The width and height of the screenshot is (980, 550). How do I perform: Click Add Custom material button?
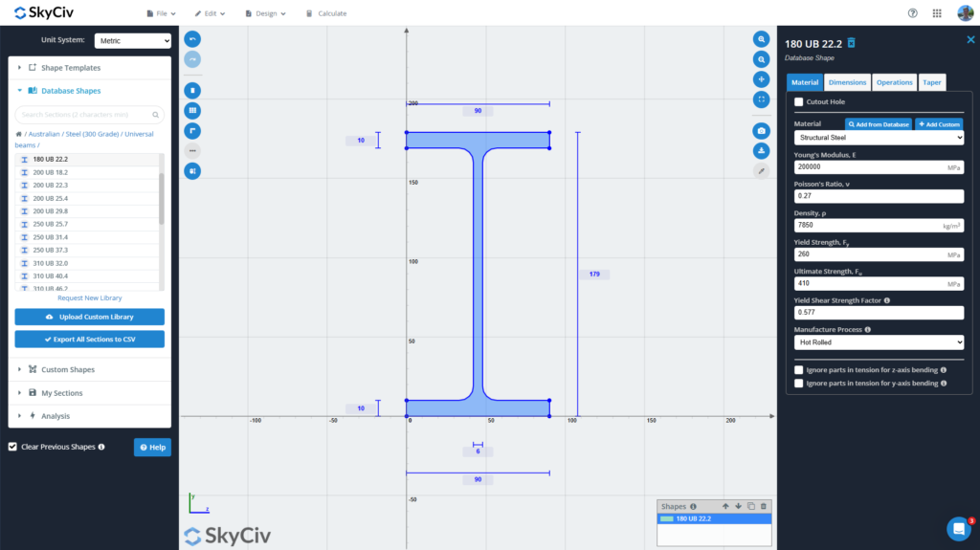939,124
